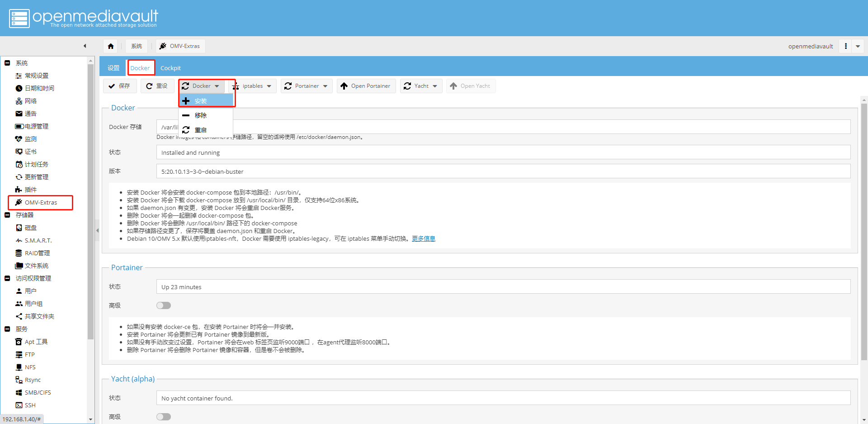Click the 重设 reset button

coord(157,86)
